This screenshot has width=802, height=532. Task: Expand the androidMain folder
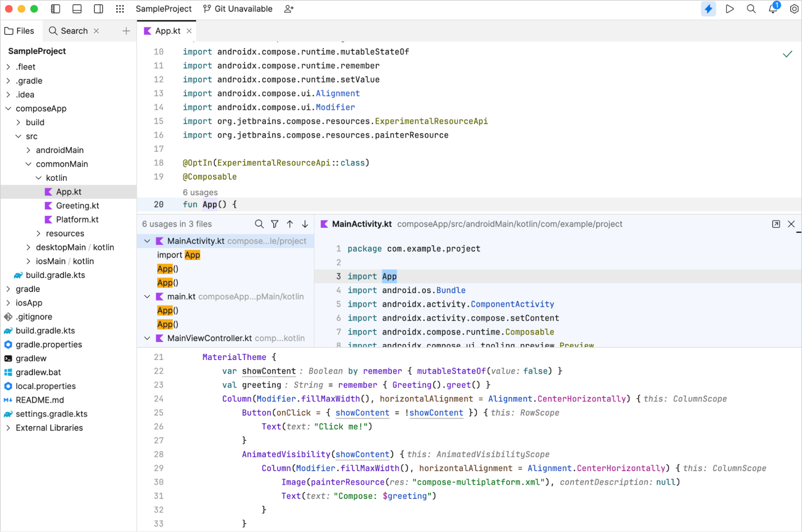[28, 150]
